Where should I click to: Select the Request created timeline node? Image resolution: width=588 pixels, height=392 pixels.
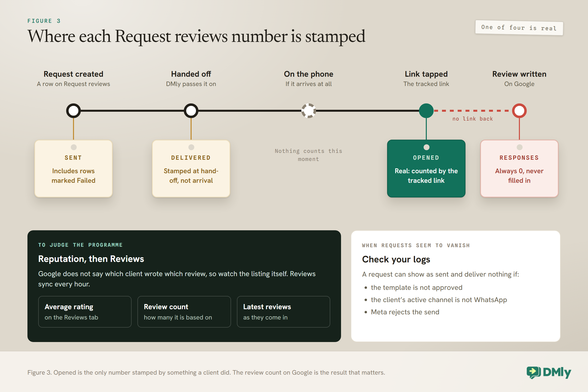click(73, 111)
